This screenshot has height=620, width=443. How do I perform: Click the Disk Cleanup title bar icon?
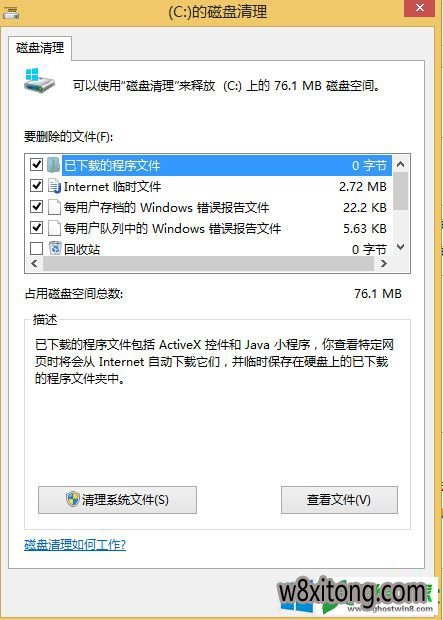(x=11, y=13)
